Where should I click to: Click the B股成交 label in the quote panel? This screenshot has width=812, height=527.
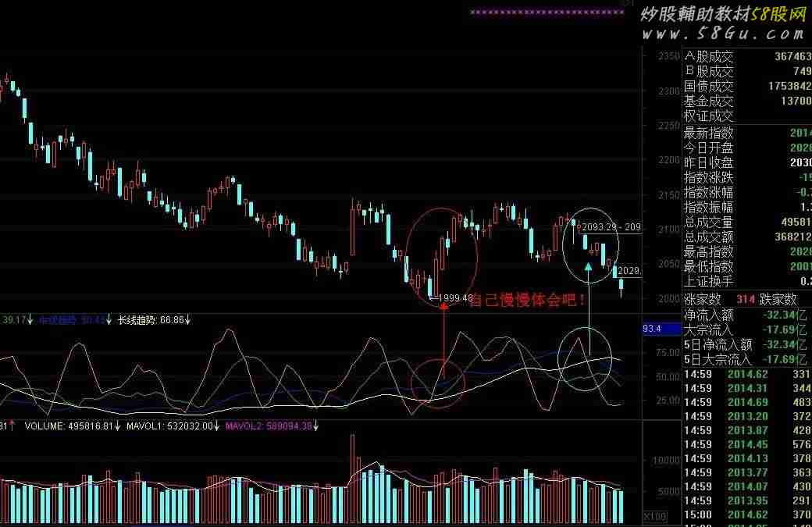(x=709, y=72)
